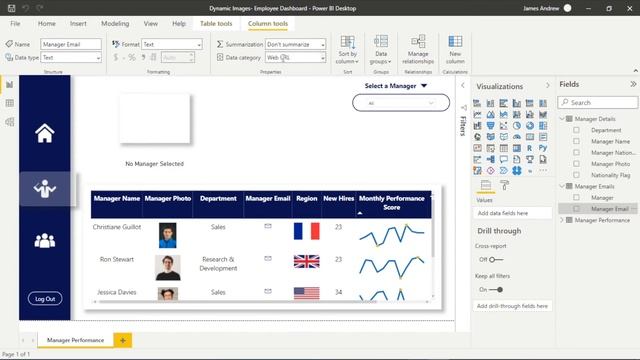Click Add data fields here well
640x360 pixels.
[x=512, y=213]
